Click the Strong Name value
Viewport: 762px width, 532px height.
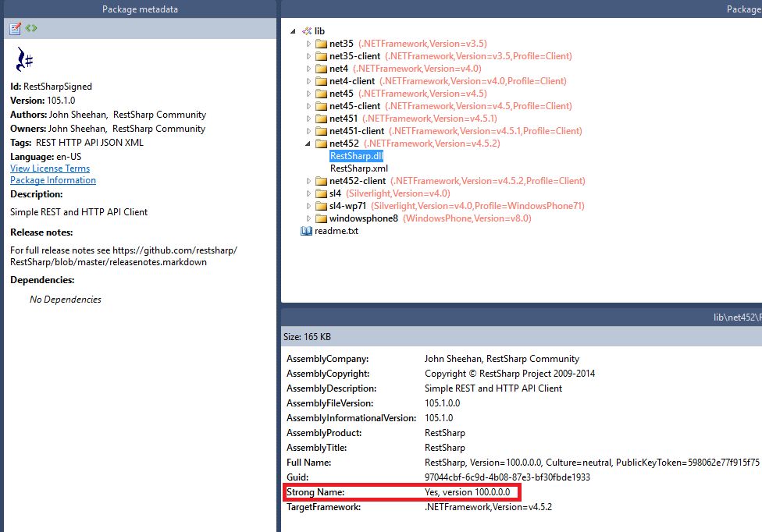(x=468, y=492)
